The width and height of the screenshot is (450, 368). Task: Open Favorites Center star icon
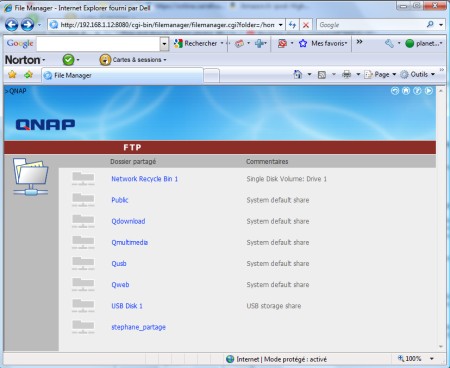point(12,74)
